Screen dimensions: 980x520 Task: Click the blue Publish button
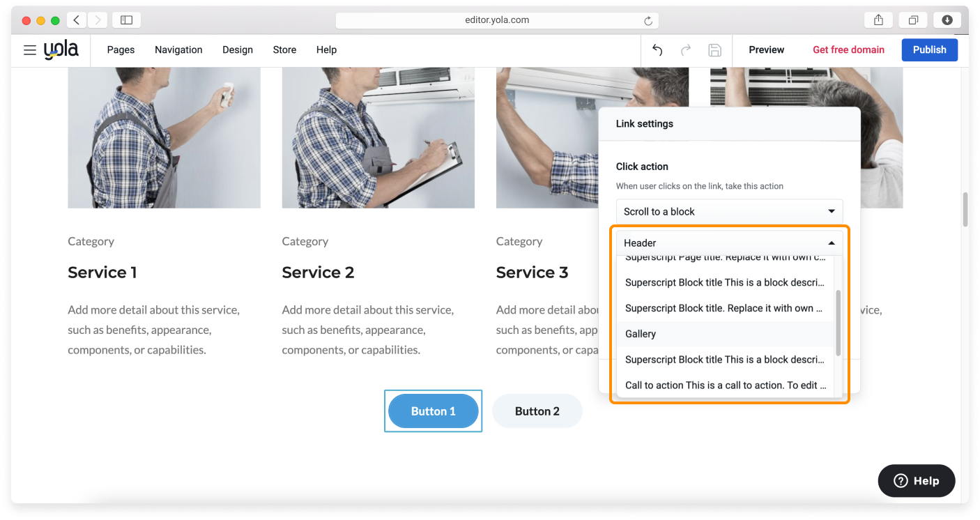[x=929, y=50]
